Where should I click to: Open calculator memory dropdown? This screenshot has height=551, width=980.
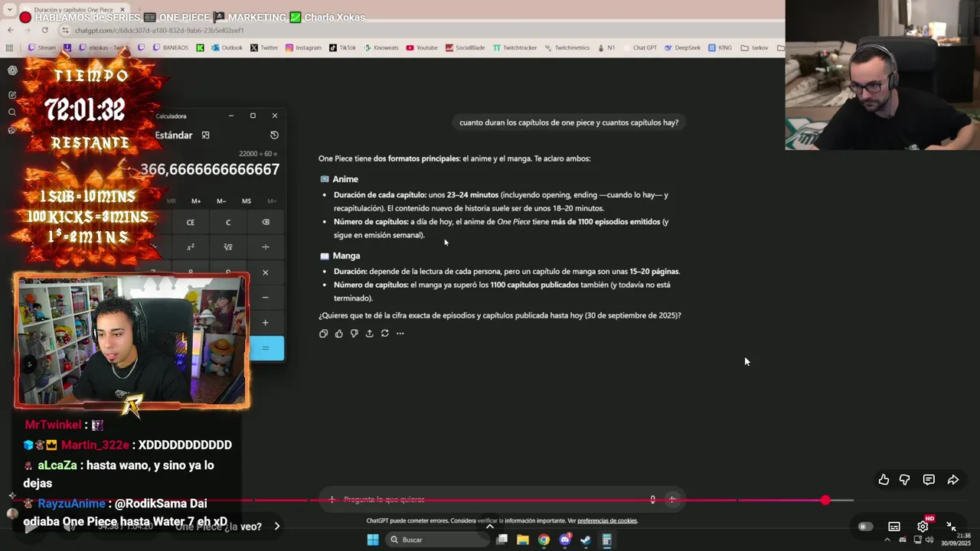pyautogui.click(x=272, y=201)
